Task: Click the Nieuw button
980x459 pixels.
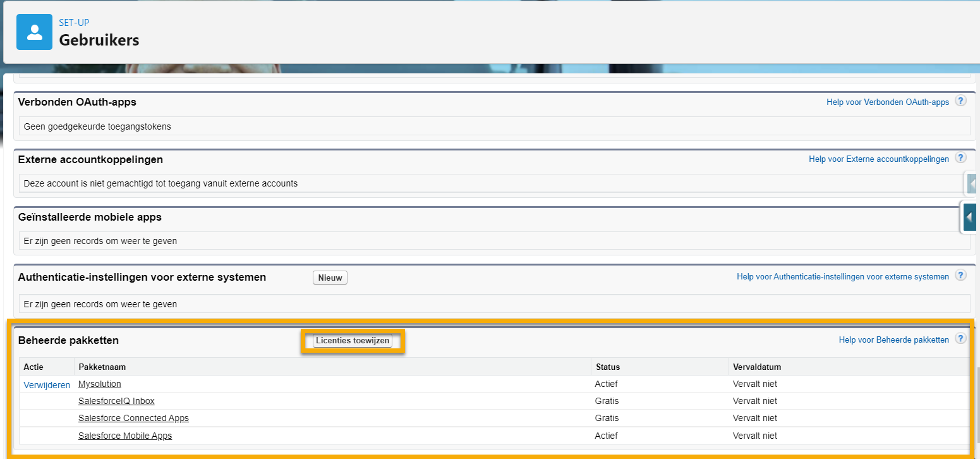Action: 330,278
